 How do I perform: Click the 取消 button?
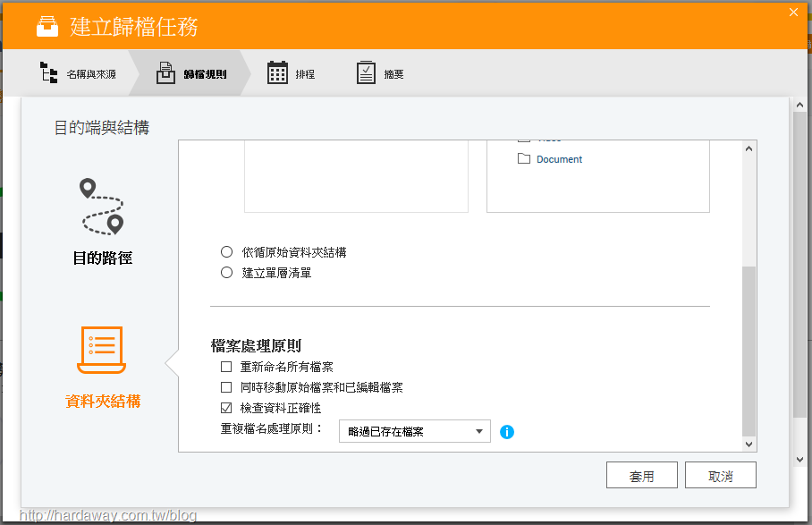point(721,475)
